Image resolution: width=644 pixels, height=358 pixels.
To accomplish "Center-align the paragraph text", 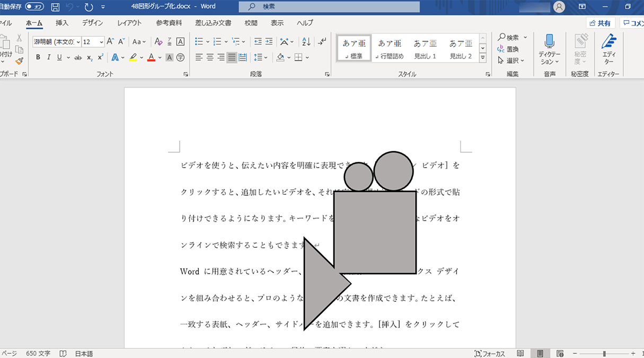I will pyautogui.click(x=210, y=57).
